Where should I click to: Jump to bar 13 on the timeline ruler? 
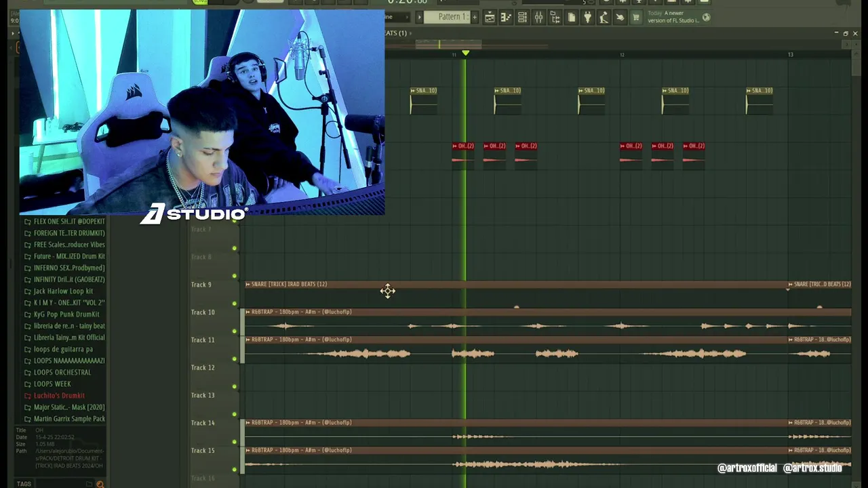tap(790, 54)
